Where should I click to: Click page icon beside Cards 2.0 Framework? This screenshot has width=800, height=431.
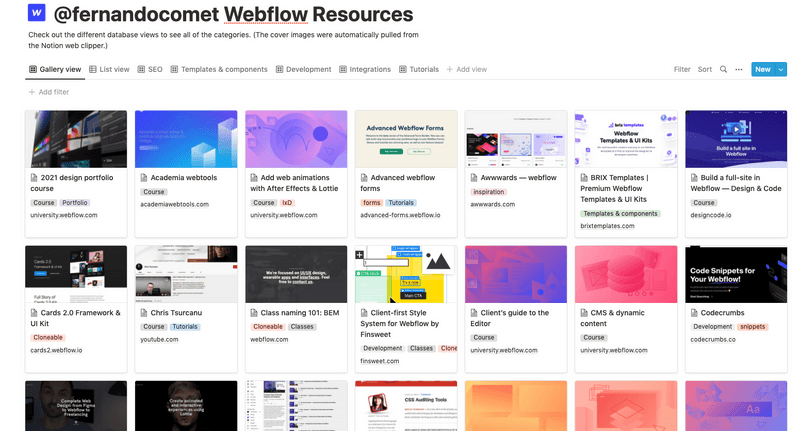coord(34,313)
